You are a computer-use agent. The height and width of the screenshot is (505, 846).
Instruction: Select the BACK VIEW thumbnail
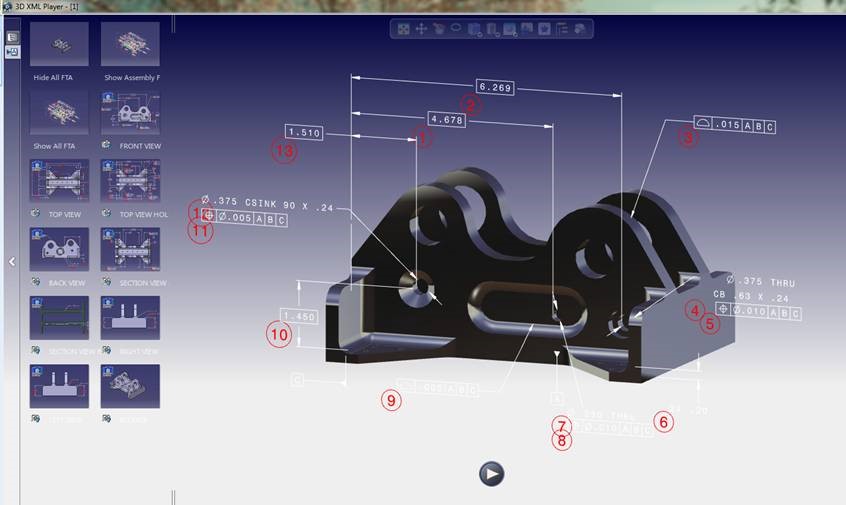coord(59,249)
